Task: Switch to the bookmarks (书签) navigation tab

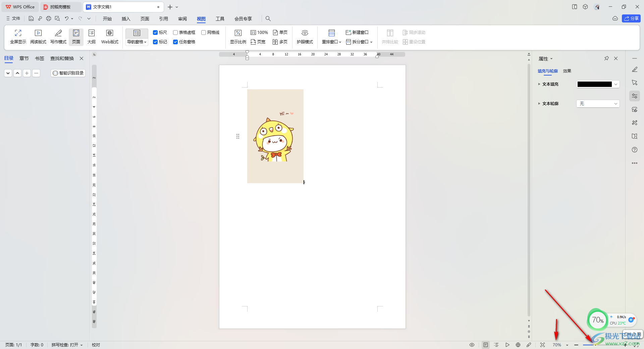Action: [x=40, y=58]
